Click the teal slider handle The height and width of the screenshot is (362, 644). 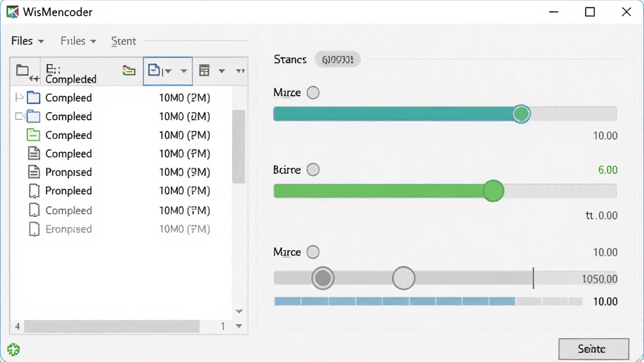(x=521, y=114)
